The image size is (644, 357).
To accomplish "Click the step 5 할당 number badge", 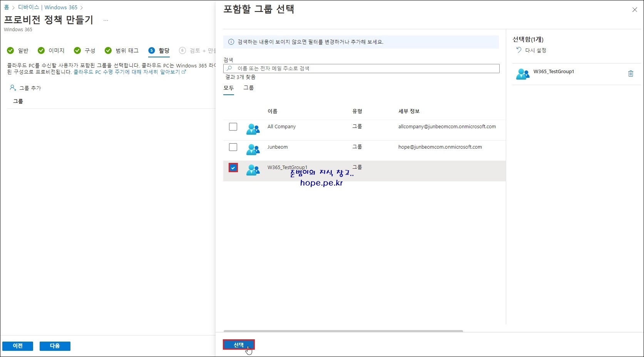I will [x=152, y=50].
